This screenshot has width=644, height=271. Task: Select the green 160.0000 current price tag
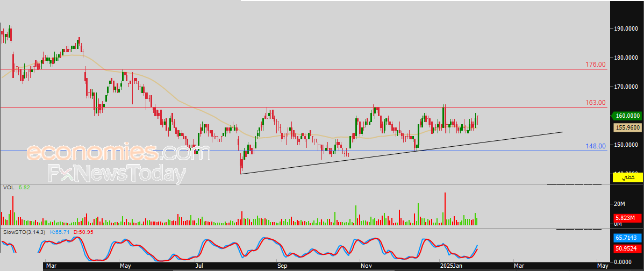(x=627, y=116)
